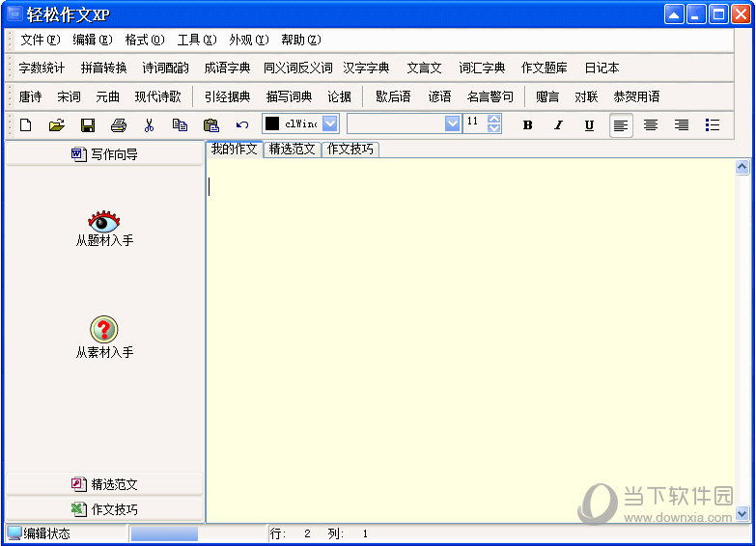Toggle bullet list formatting
Screen dimensions: 756x546
[713, 125]
